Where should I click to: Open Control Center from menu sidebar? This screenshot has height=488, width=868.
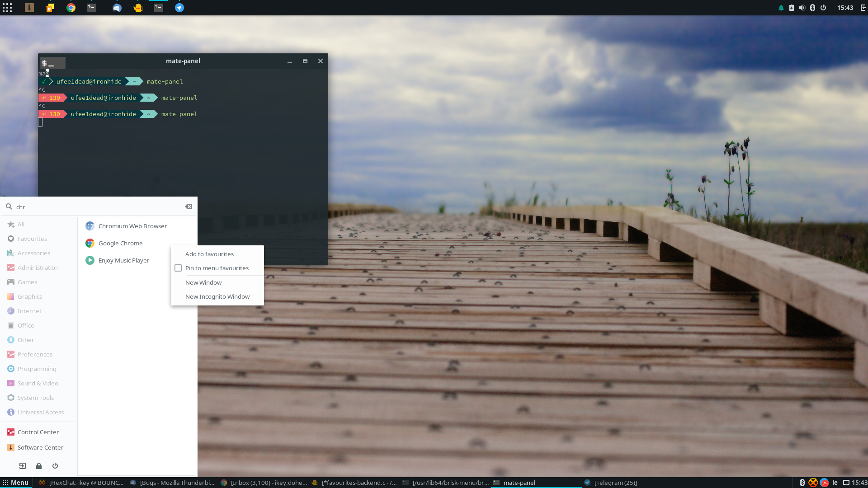(x=40, y=432)
